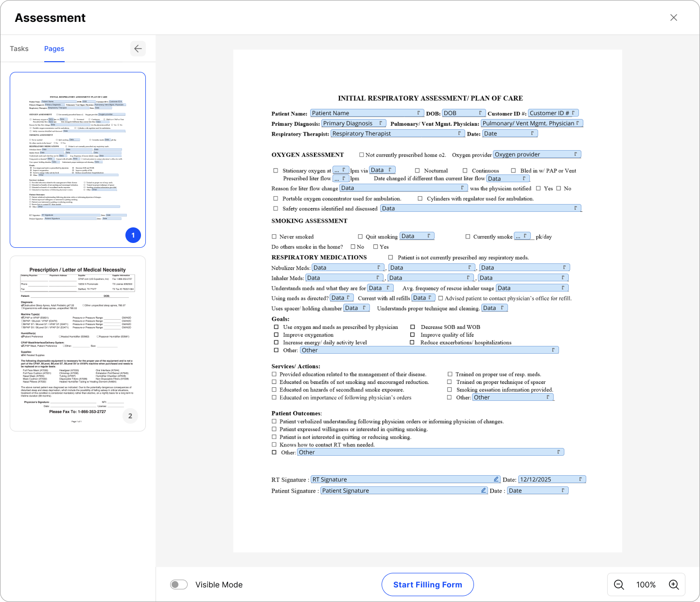Open the Prescription page 2 thumbnail
This screenshot has height=602, width=700.
coord(78,343)
